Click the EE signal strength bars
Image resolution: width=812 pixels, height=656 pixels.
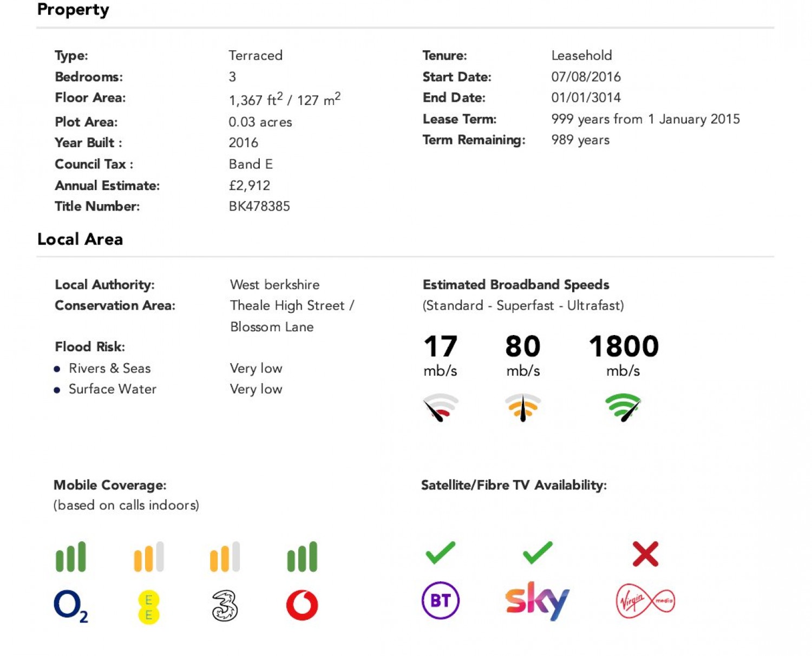[148, 556]
